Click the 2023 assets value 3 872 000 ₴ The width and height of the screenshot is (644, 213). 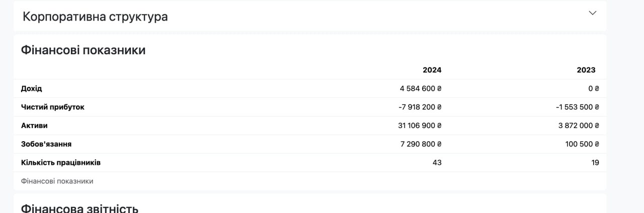[579, 126]
